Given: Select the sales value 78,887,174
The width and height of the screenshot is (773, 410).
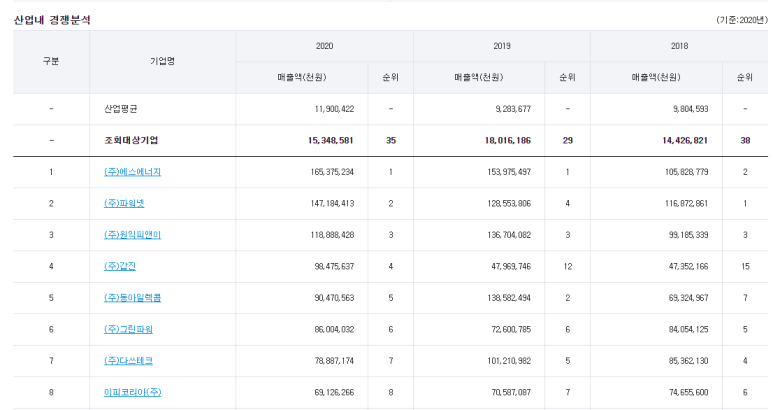Looking at the screenshot, I should pos(334,361).
